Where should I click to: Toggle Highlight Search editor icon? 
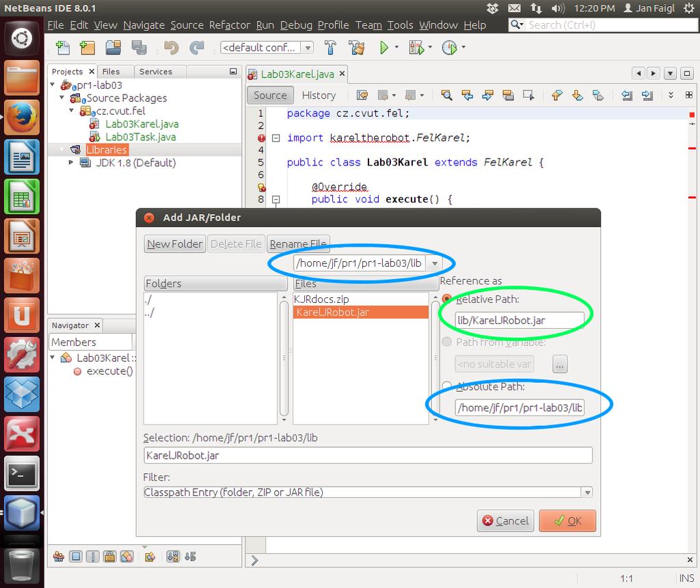click(x=508, y=95)
